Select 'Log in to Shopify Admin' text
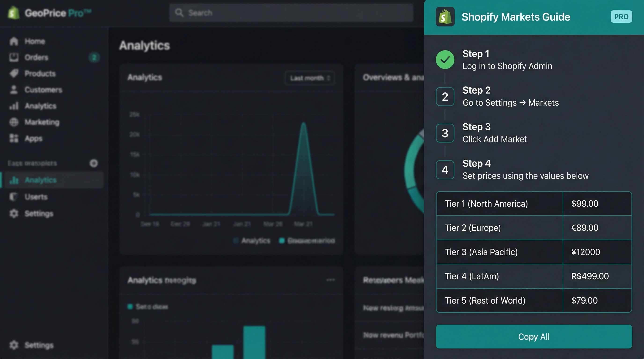The image size is (644, 359). [x=507, y=66]
